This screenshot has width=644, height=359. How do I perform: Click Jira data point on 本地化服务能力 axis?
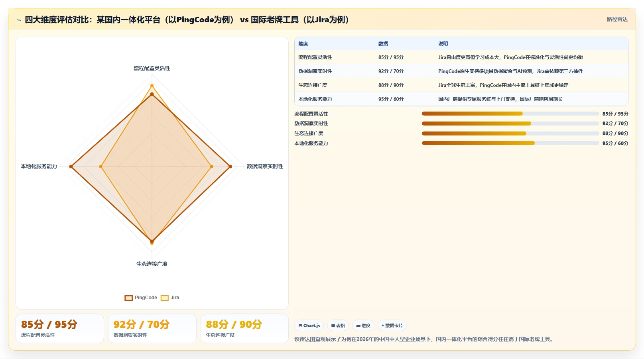point(101,167)
